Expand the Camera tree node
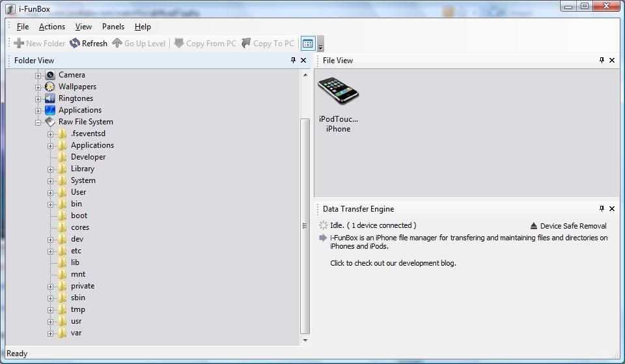Viewport: 625px width, 364px height. [38, 76]
